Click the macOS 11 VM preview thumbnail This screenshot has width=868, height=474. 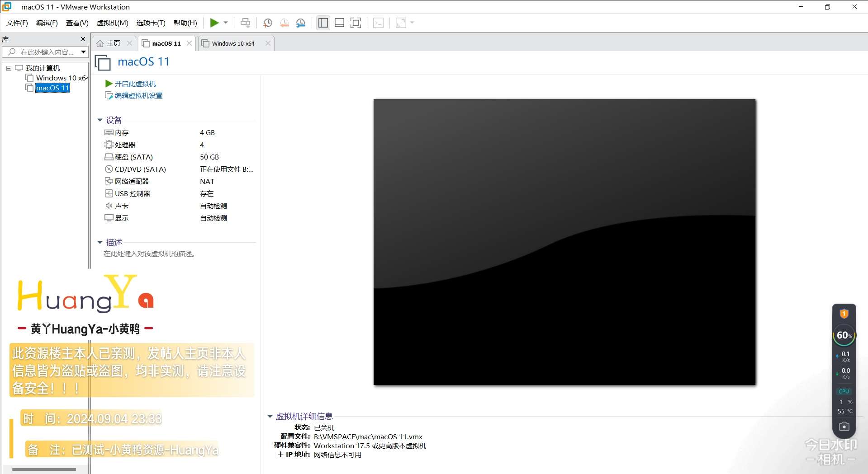(x=564, y=242)
